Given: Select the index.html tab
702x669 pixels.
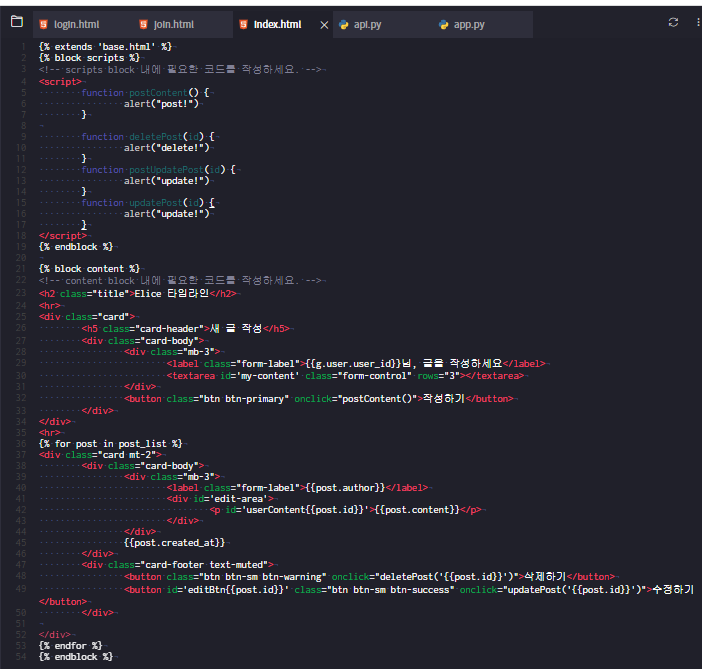Looking at the screenshot, I should [277, 25].
